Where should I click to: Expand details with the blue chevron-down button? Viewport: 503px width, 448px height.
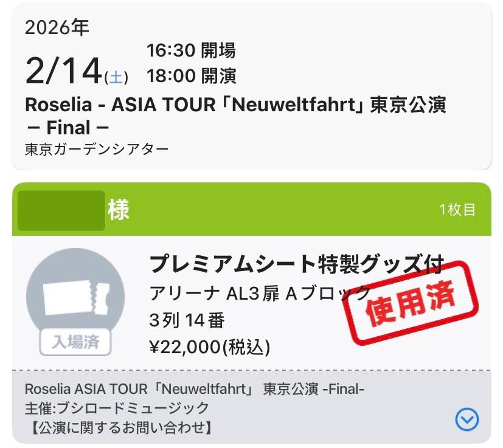467,418
